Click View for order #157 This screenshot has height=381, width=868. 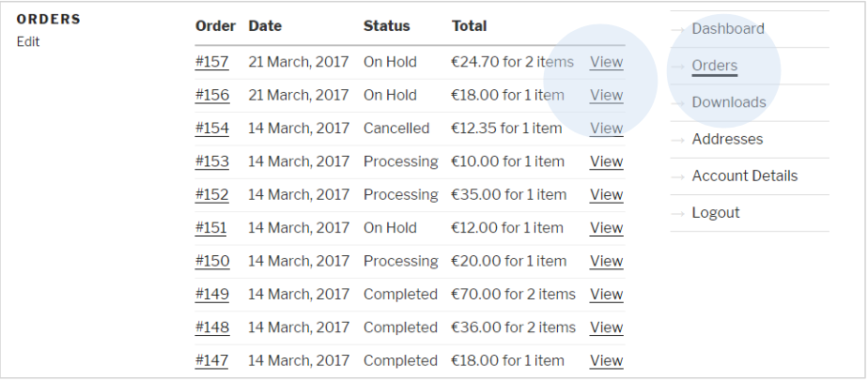coord(606,62)
